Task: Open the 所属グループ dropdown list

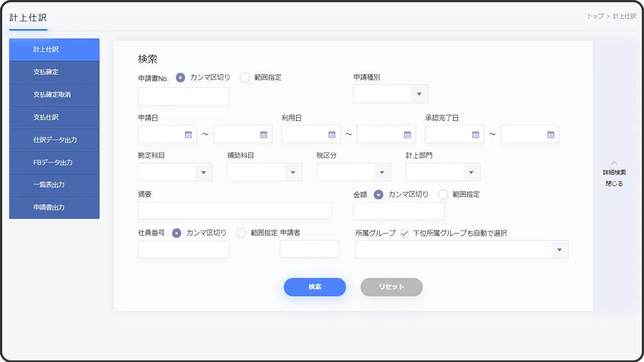Action: pyautogui.click(x=559, y=250)
